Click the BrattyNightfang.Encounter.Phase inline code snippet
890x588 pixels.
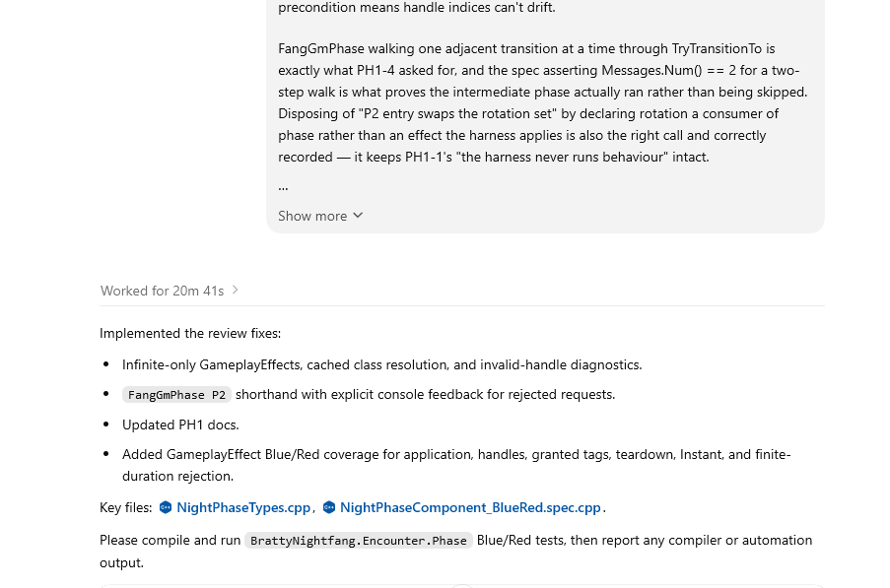pyautogui.click(x=359, y=541)
